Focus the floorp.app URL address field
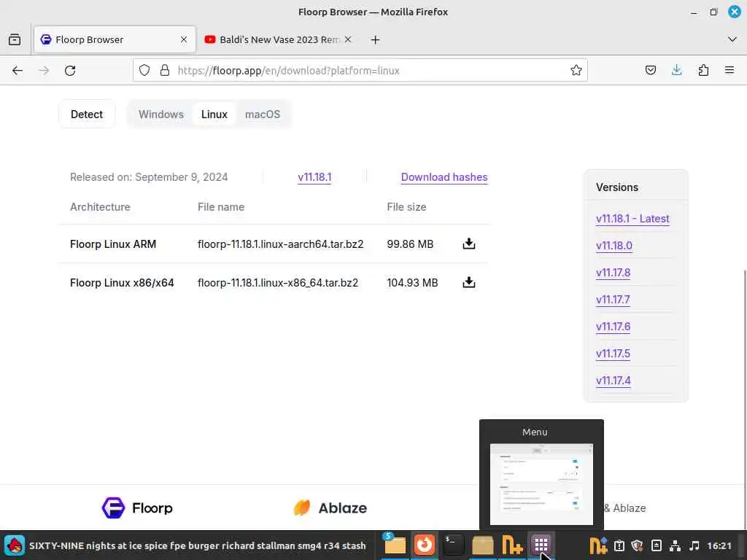This screenshot has width=747, height=560. [360, 71]
